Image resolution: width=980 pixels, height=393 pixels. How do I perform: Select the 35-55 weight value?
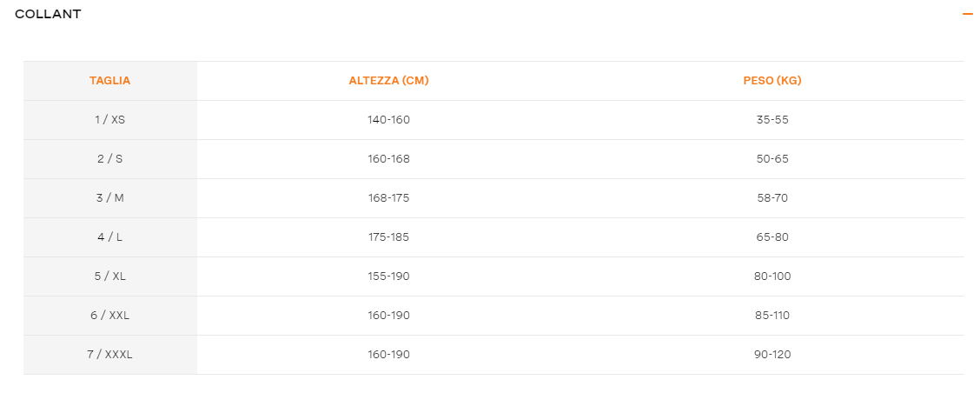772,119
